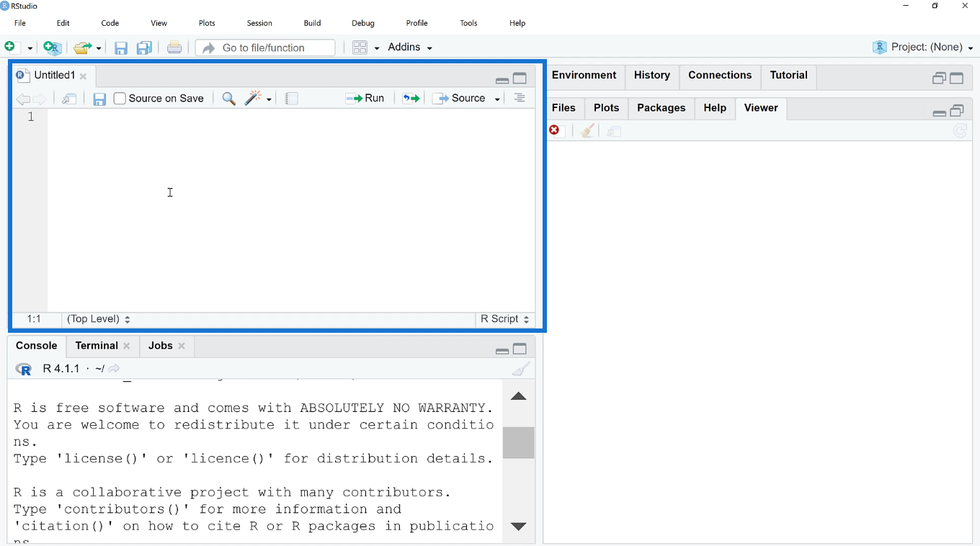
Task: Close the Untitled1 tab
Action: click(84, 76)
